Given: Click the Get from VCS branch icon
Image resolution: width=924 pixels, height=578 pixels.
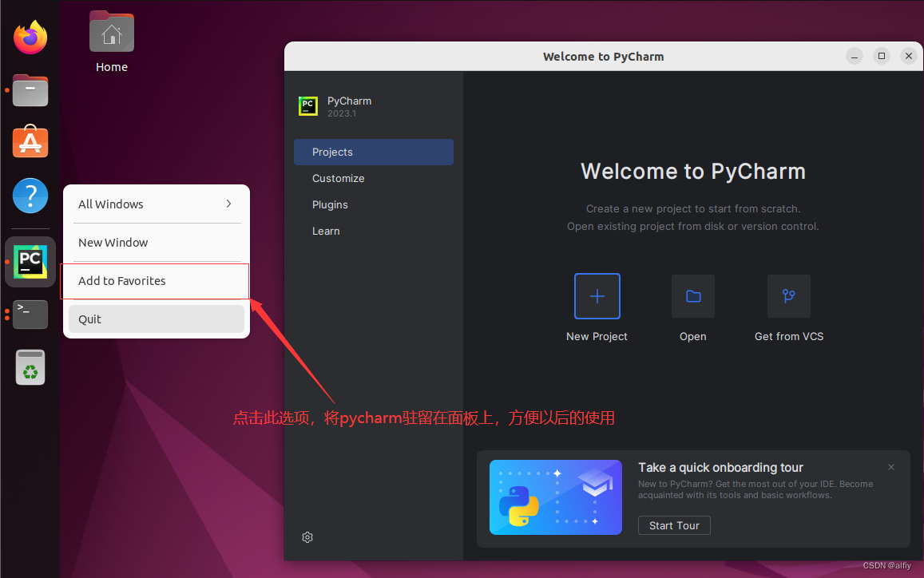Looking at the screenshot, I should tap(788, 295).
